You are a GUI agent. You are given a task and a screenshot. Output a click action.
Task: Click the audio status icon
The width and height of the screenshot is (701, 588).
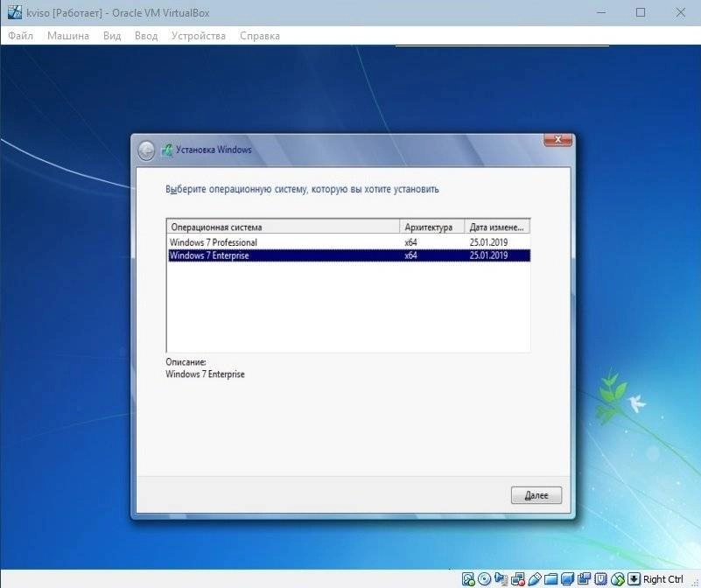[501, 578]
